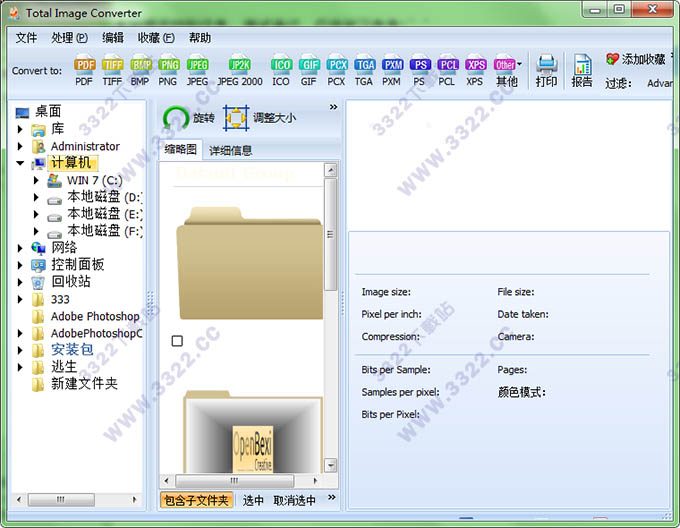Expand the 控制面板 tree node
This screenshot has height=528, width=680.
(20, 265)
